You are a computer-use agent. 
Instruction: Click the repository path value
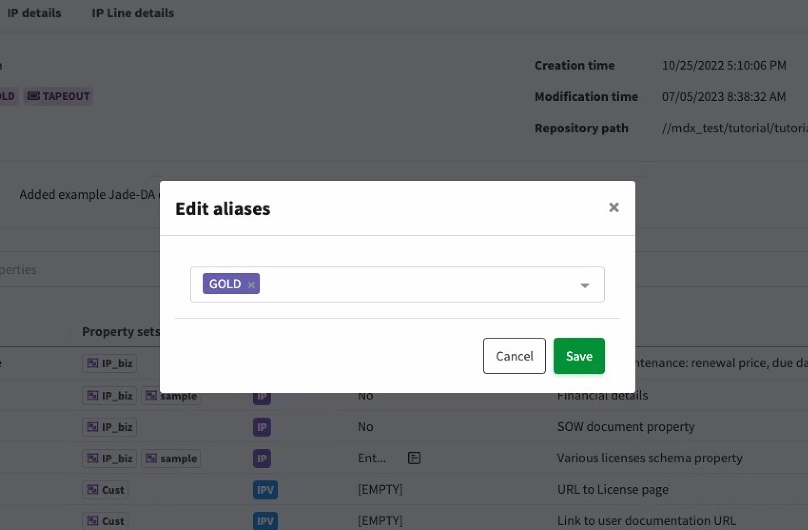734,128
